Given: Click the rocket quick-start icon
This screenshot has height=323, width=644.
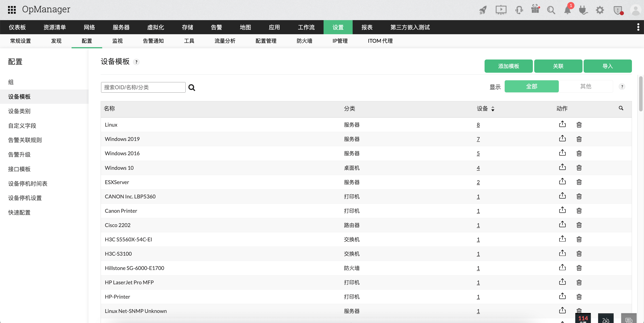Looking at the screenshot, I should tap(483, 10).
